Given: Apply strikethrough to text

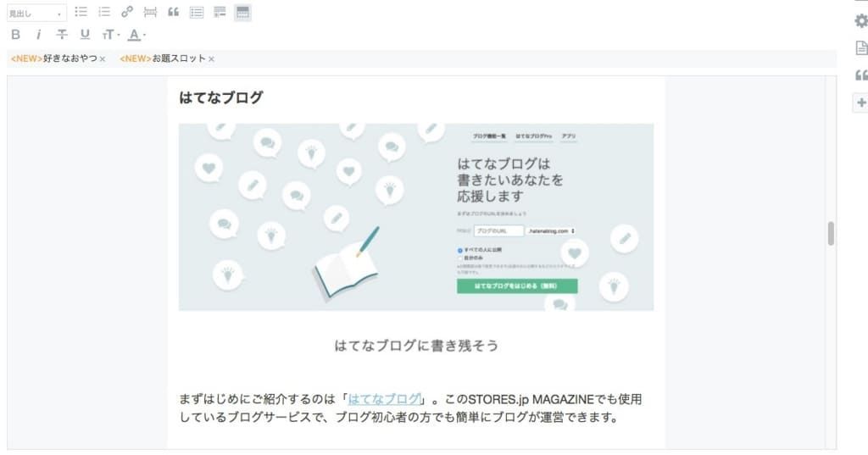Looking at the screenshot, I should pos(61,35).
